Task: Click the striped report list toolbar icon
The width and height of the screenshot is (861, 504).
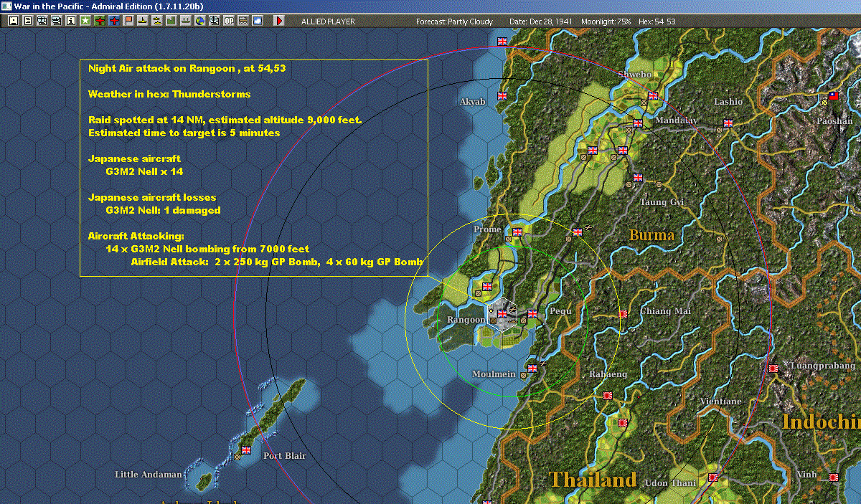Action: (243, 21)
